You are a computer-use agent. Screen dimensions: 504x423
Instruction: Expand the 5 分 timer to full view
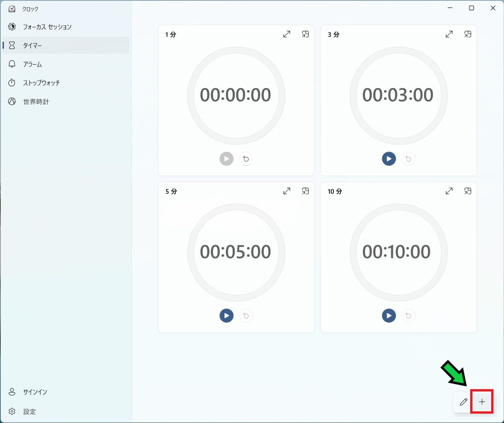click(286, 191)
